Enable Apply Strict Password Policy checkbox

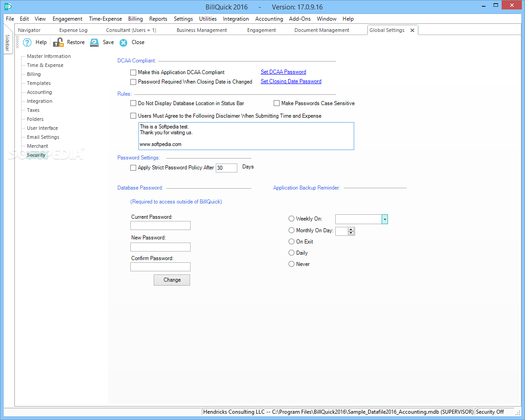(x=133, y=168)
